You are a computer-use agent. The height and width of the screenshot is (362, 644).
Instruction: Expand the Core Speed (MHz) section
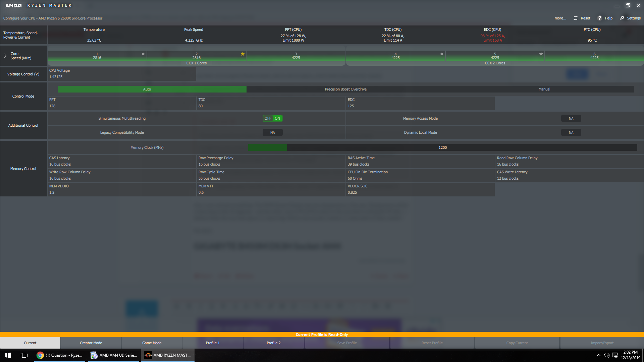(x=5, y=56)
